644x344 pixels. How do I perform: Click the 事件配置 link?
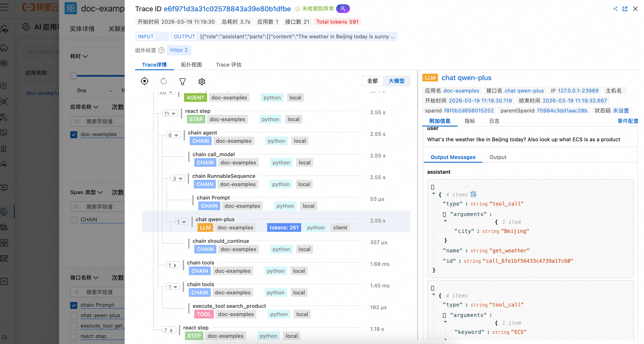[628, 121]
